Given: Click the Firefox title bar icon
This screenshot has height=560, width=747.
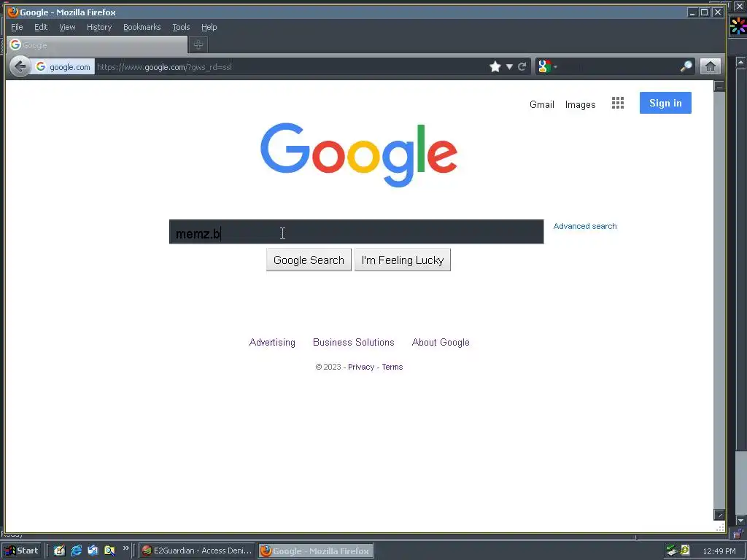Looking at the screenshot, I should pyautogui.click(x=13, y=12).
